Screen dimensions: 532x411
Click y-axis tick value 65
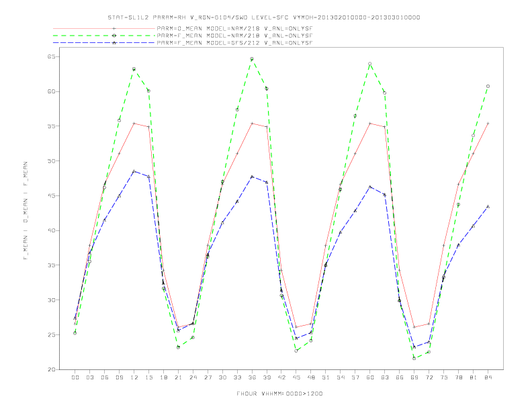(51, 56)
